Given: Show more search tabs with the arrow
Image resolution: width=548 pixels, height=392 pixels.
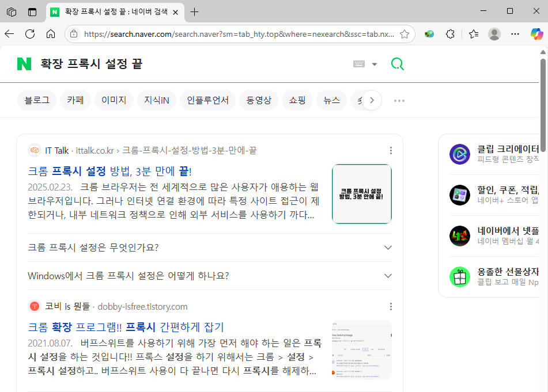Looking at the screenshot, I should tap(372, 101).
